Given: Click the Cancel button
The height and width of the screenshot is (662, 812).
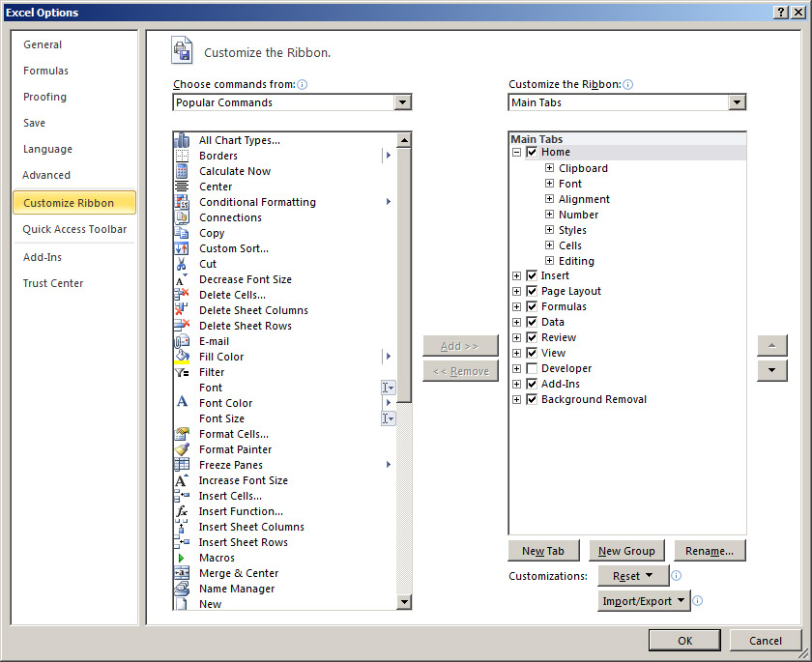Looking at the screenshot, I should [x=766, y=641].
